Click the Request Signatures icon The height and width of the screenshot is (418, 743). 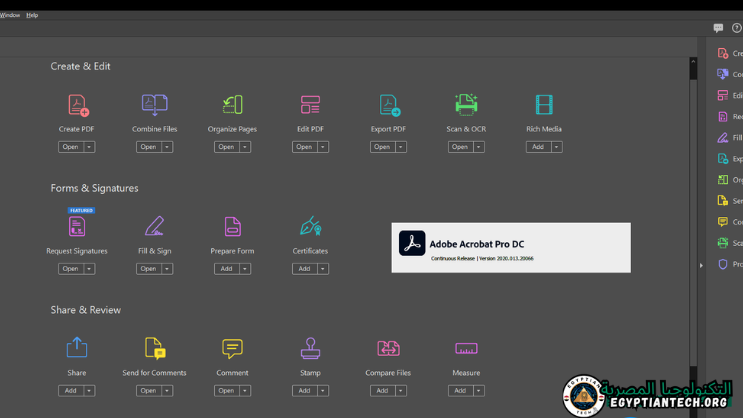pos(77,227)
